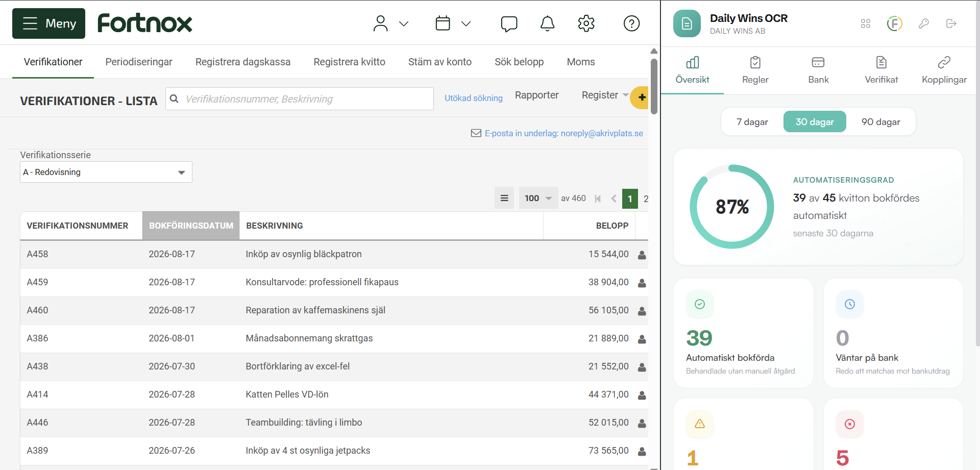Image resolution: width=980 pixels, height=470 pixels.
Task: Open the Moms tab
Action: click(581, 62)
